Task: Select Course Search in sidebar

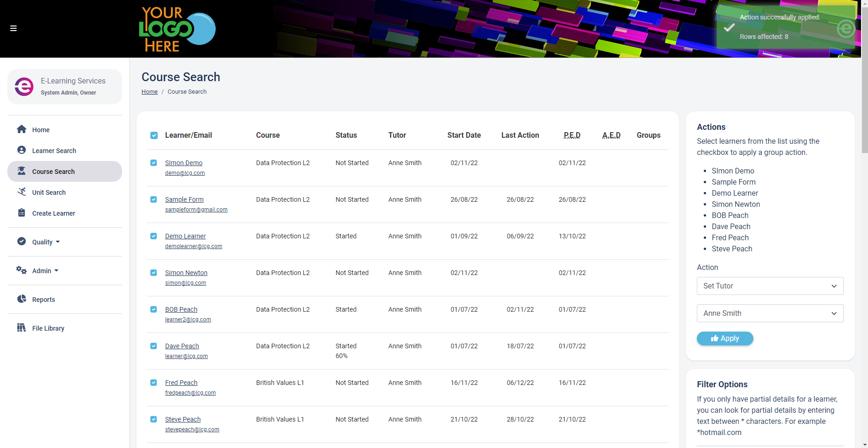Action: click(x=64, y=172)
